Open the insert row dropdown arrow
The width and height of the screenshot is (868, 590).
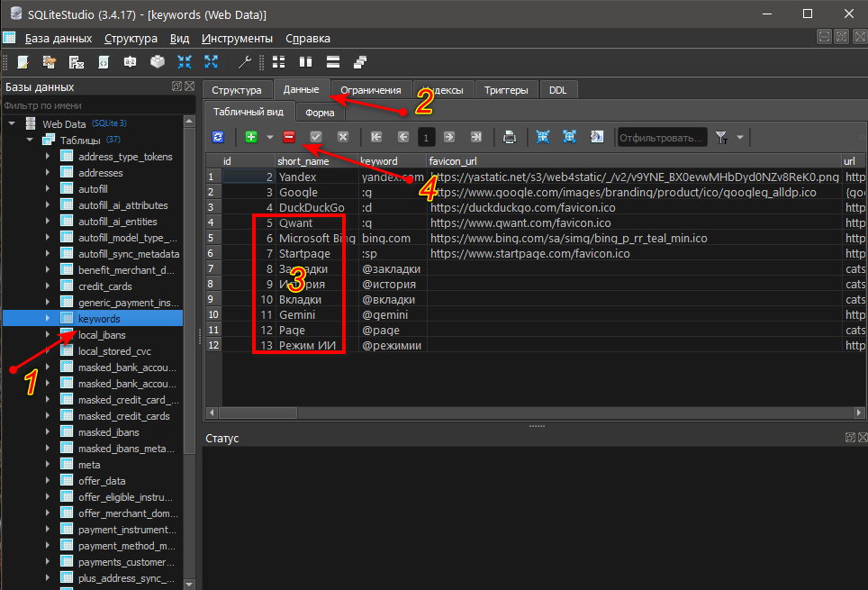[270, 137]
